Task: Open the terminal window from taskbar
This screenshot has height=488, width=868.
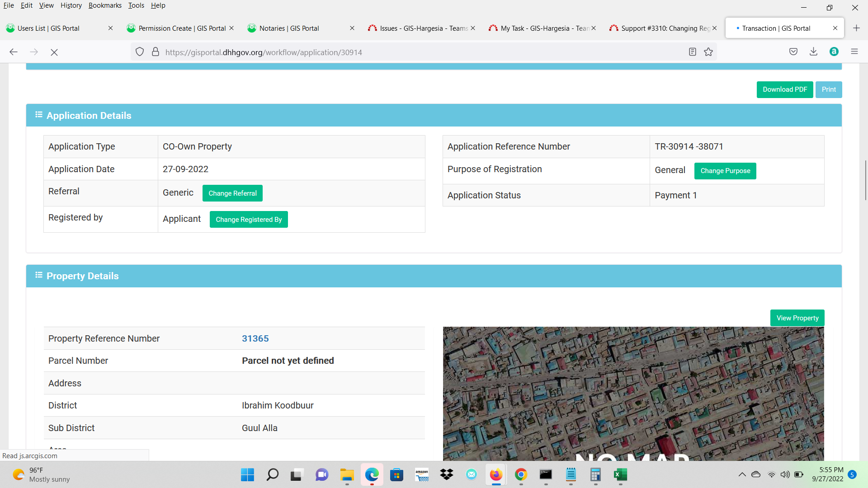Action: (546, 474)
